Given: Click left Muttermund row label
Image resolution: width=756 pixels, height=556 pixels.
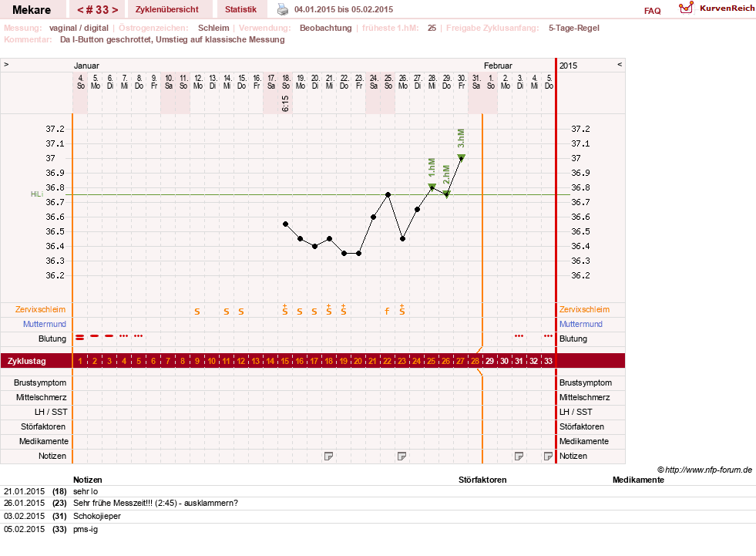Looking at the screenshot, I should pos(45,324).
